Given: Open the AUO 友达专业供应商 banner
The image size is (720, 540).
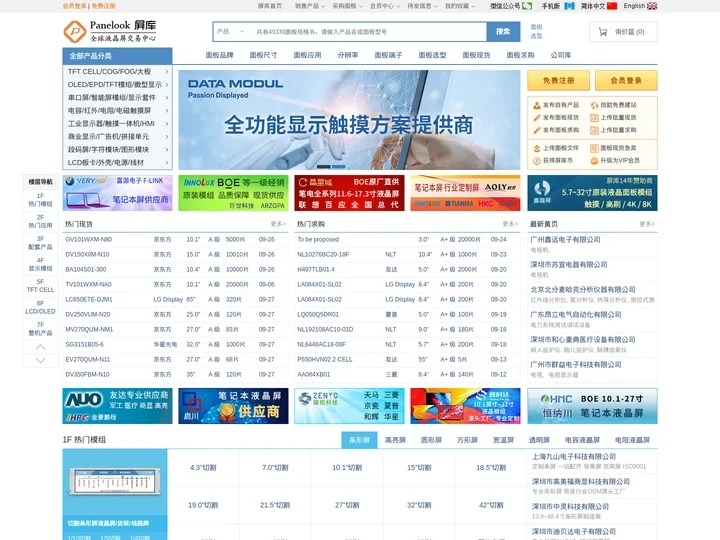Looking at the screenshot, I should [118, 406].
